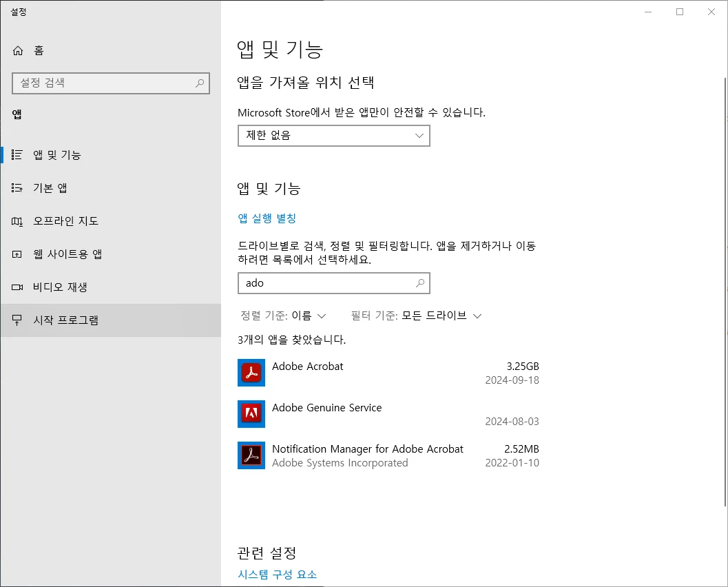Open the 제한 없음 dropdown
Screen dimensions: 728x587
click(x=334, y=136)
